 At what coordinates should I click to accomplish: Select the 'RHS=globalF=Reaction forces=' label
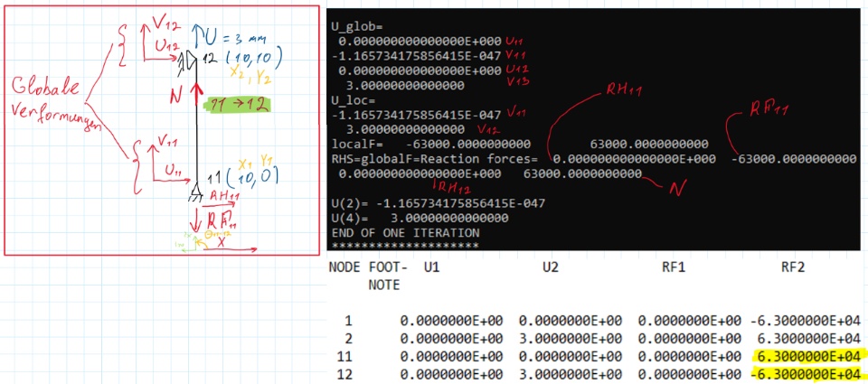pyautogui.click(x=434, y=159)
